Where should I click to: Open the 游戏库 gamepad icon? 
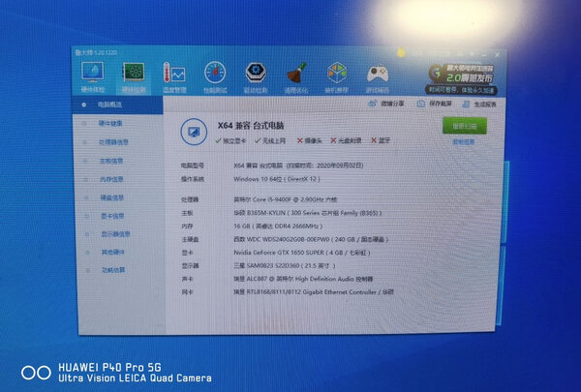(x=378, y=79)
